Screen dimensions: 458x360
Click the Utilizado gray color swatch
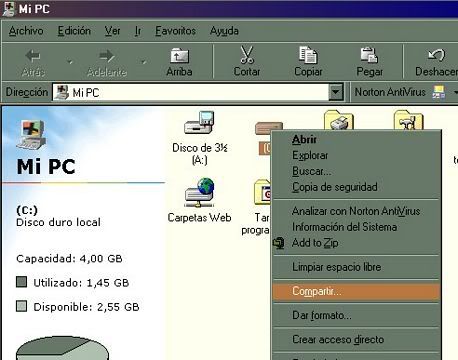[x=21, y=282]
